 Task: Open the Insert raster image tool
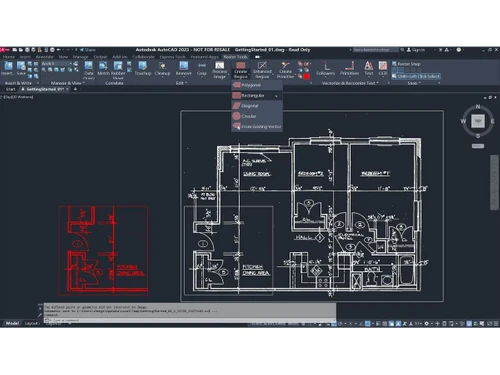pos(8,68)
